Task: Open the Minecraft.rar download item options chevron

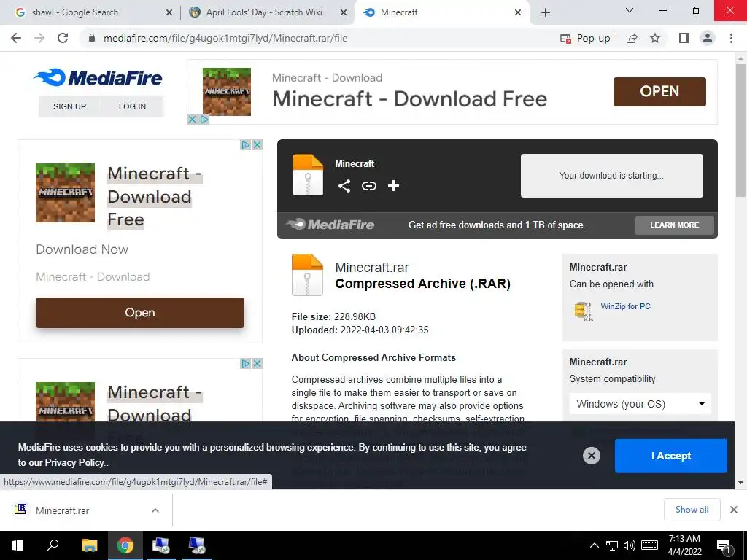Action: [x=155, y=510]
